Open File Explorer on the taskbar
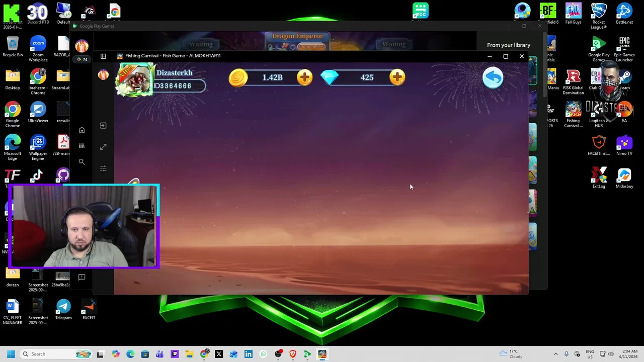 189,354
